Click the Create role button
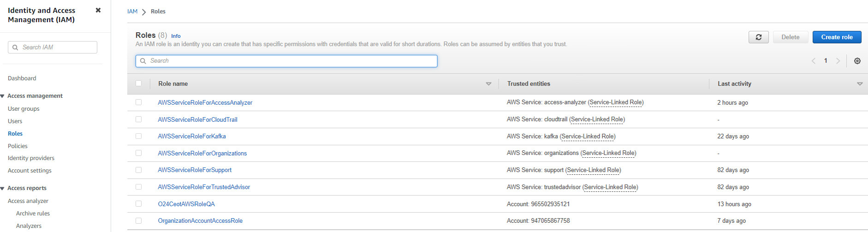Screen dimensions: 868x232 point(836,37)
